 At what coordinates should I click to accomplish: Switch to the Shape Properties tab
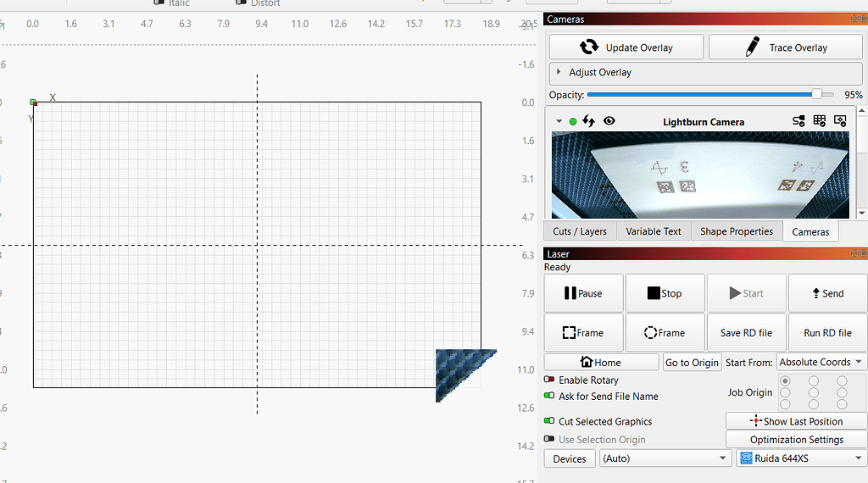point(737,231)
